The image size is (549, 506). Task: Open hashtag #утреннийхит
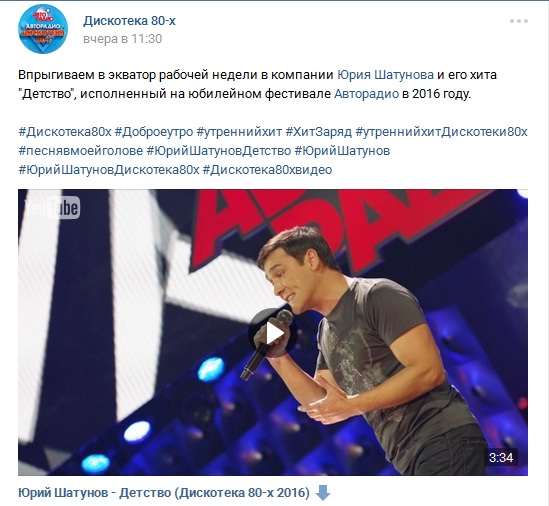coord(239,132)
